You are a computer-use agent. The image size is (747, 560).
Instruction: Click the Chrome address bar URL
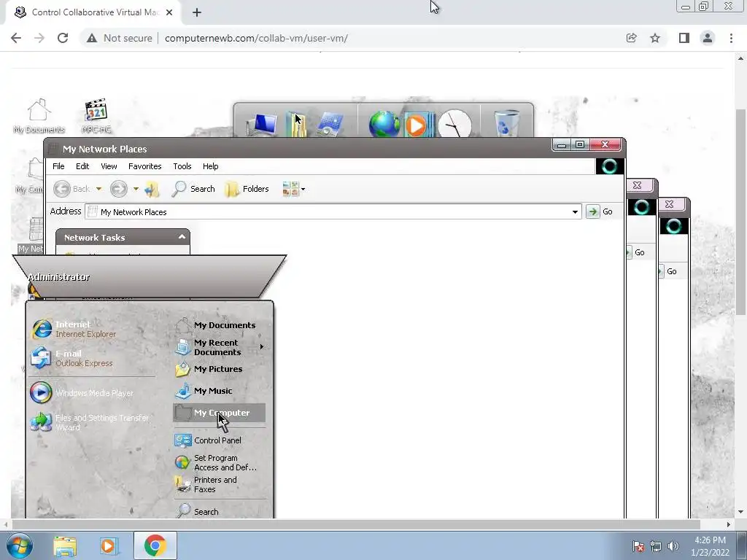(x=256, y=38)
